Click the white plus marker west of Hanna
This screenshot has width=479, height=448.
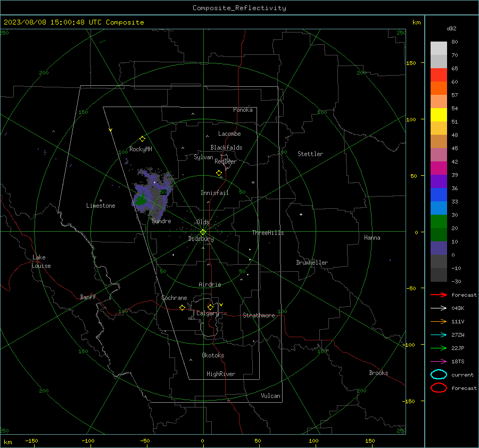301,214
